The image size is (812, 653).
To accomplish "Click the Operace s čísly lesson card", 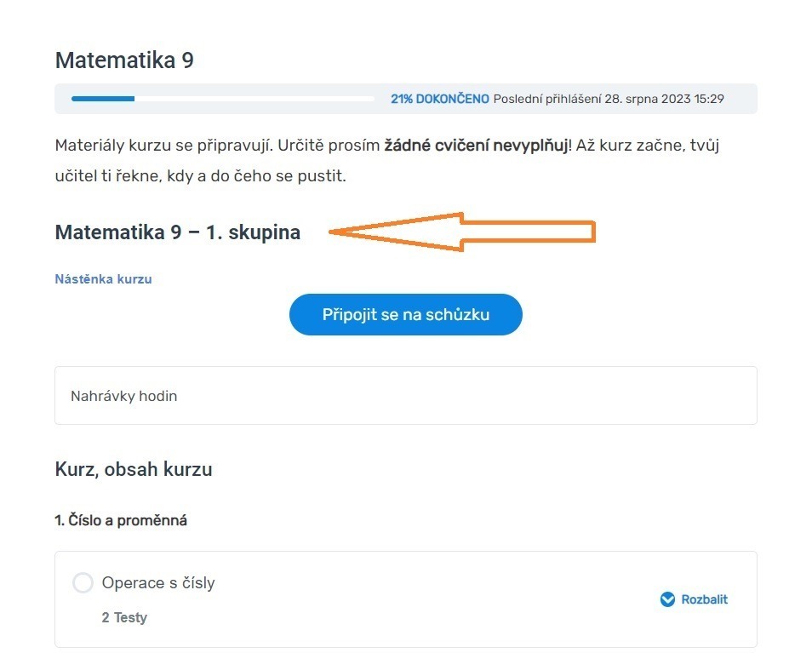I will 405,599.
